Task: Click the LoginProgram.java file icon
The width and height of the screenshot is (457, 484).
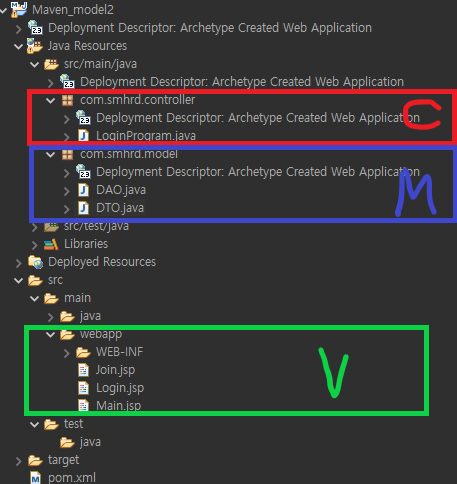Action: [x=83, y=136]
